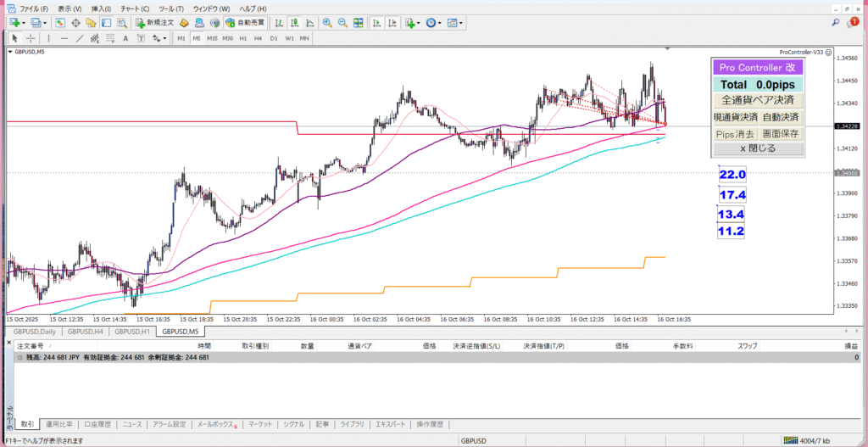Select the trendline drawing tool
Viewport: 868px width, 447px height.
[80, 38]
